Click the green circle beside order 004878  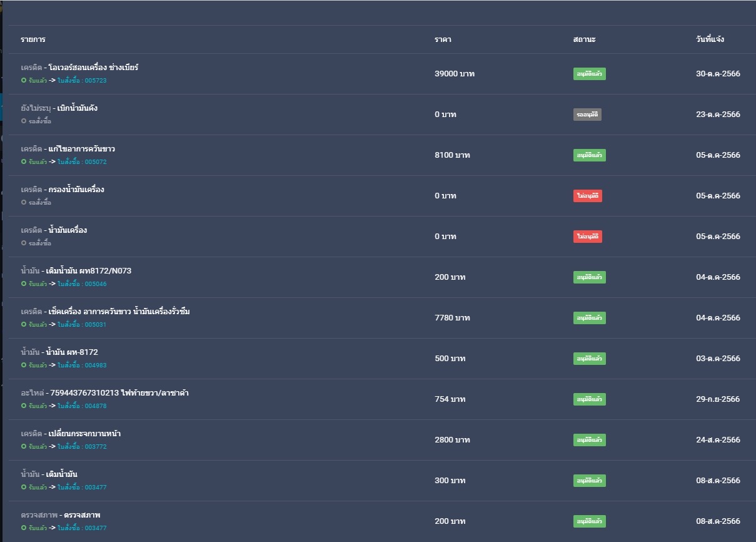coord(24,406)
